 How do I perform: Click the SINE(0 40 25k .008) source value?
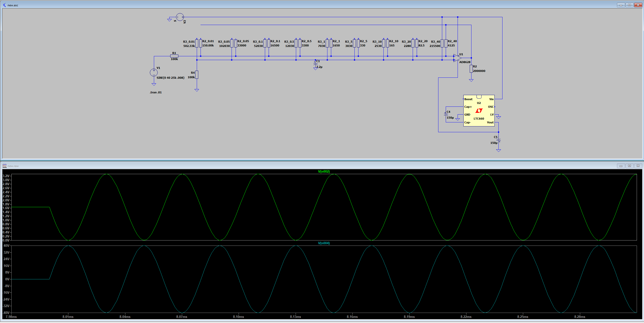[x=171, y=78]
